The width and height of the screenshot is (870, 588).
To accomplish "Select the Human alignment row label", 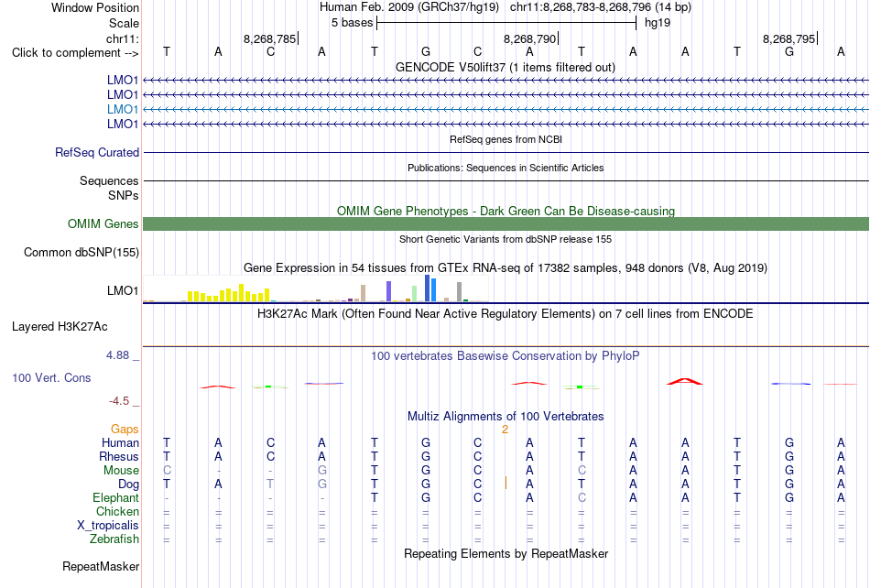I will pos(120,442).
